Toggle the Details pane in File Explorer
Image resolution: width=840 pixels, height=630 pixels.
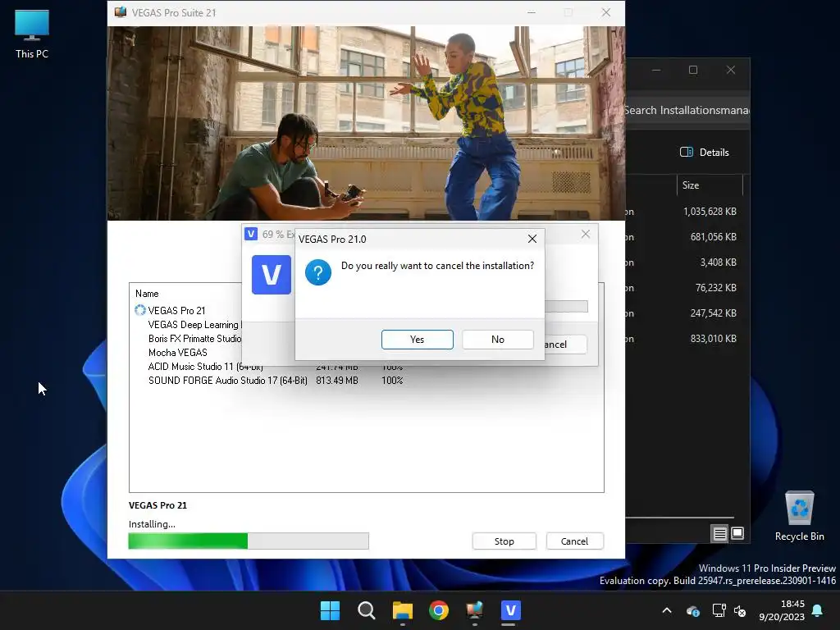(704, 152)
